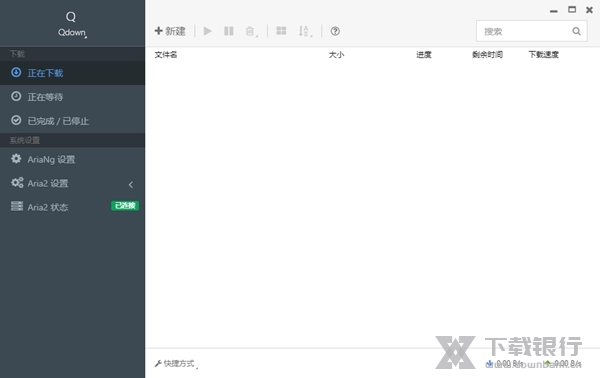This screenshot has width=600, height=378.
Task: Click the double-gears icon beside Aria2 设置
Action: tap(17, 182)
